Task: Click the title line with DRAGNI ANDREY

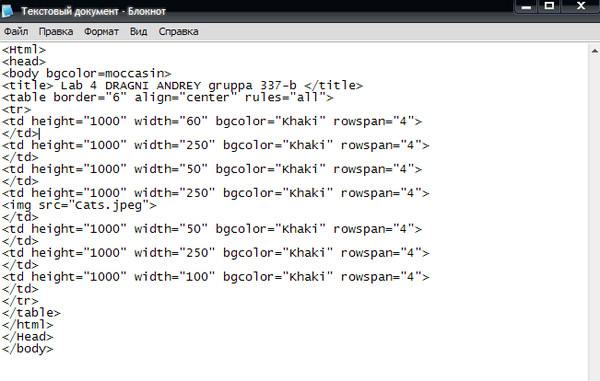Action: [x=182, y=85]
